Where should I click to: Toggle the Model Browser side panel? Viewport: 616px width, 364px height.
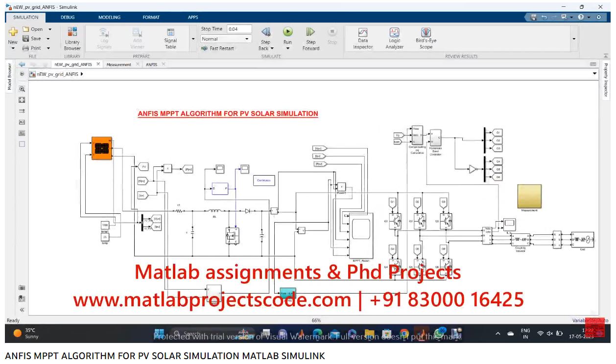pyautogui.click(x=9, y=77)
